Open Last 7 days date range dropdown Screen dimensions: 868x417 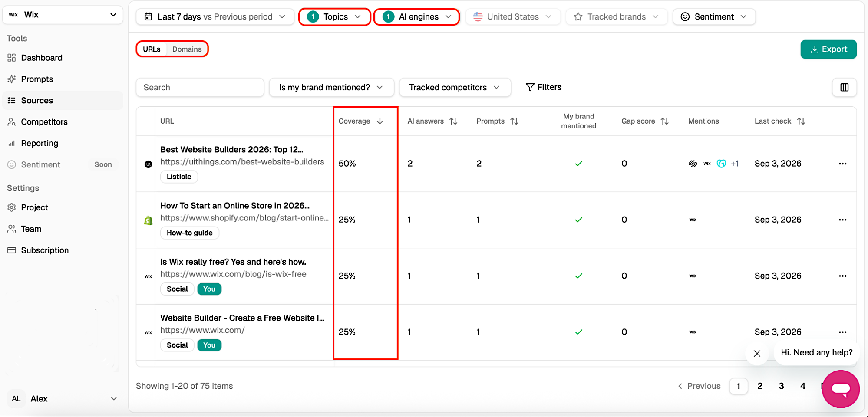pyautogui.click(x=215, y=16)
